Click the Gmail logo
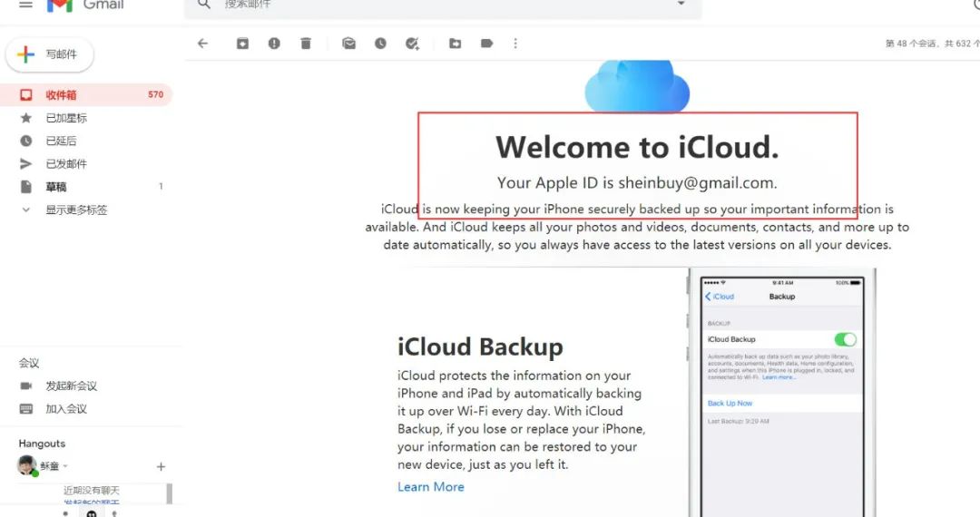This screenshot has width=980, height=517. pos(85,5)
